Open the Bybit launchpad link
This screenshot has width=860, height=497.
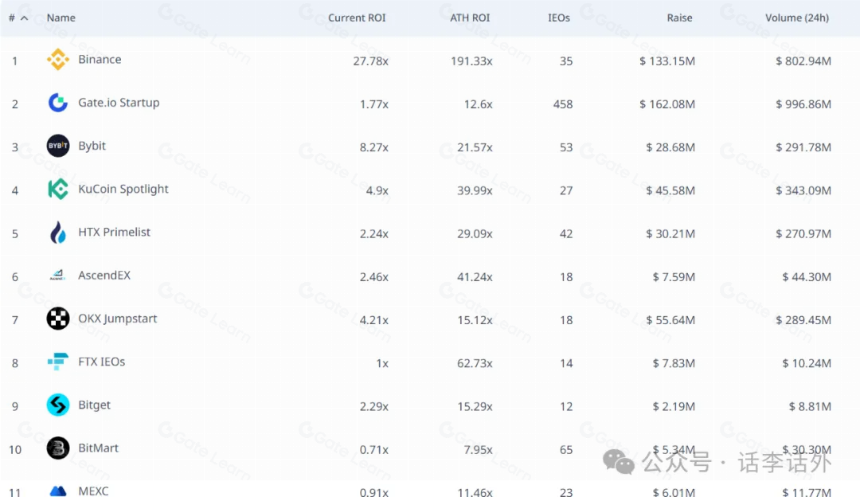pos(92,146)
